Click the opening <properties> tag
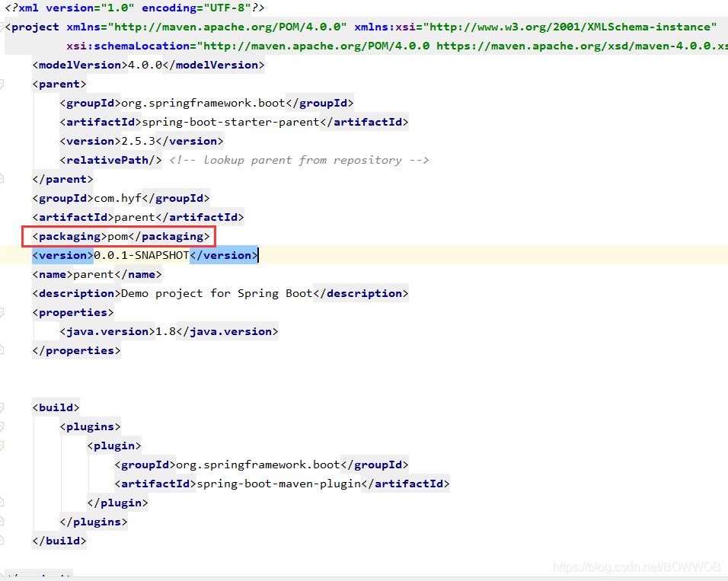The image size is (728, 581). 73,312
